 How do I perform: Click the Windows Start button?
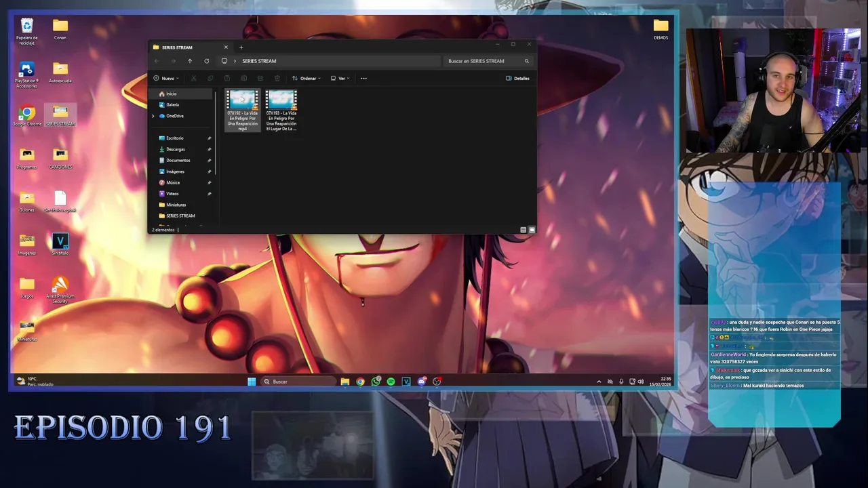(x=252, y=382)
